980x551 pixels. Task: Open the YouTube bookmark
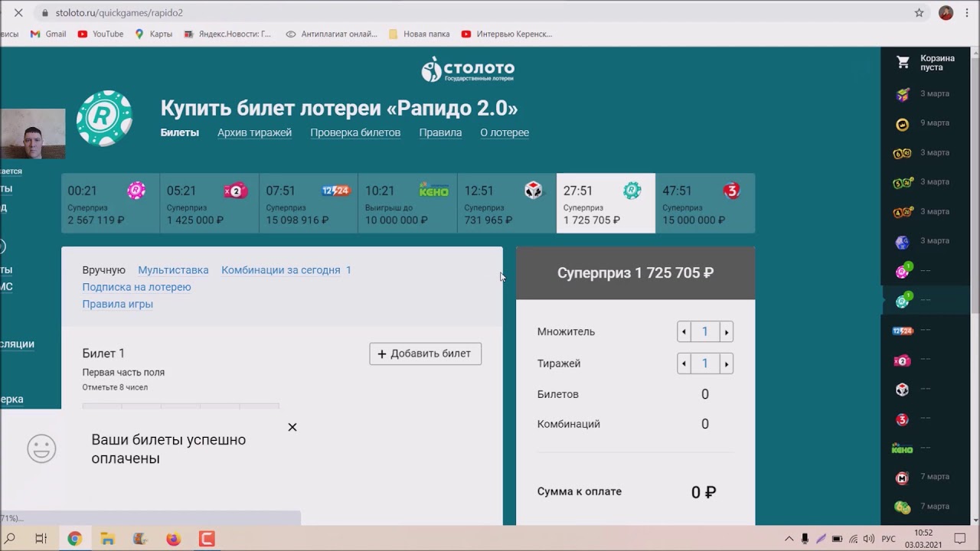tap(100, 34)
